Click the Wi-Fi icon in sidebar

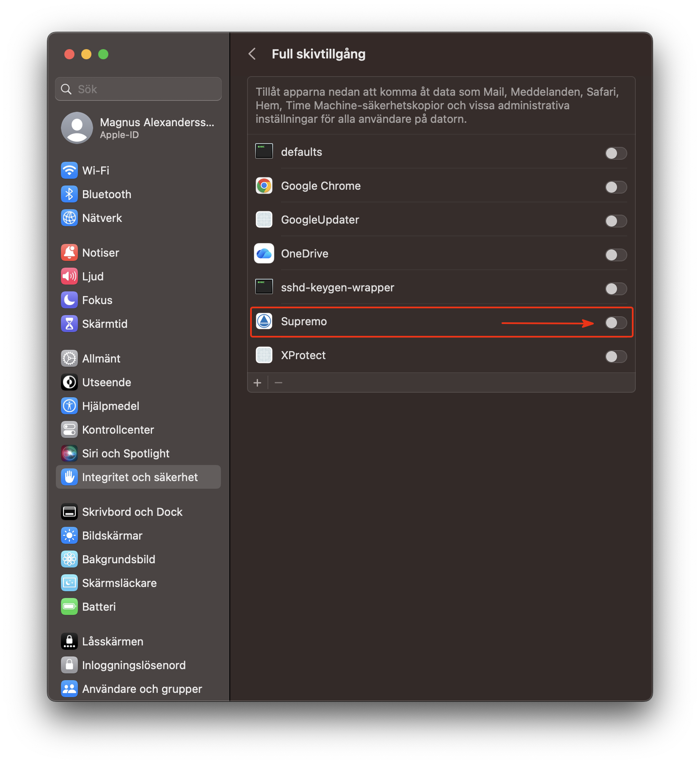[x=69, y=171]
